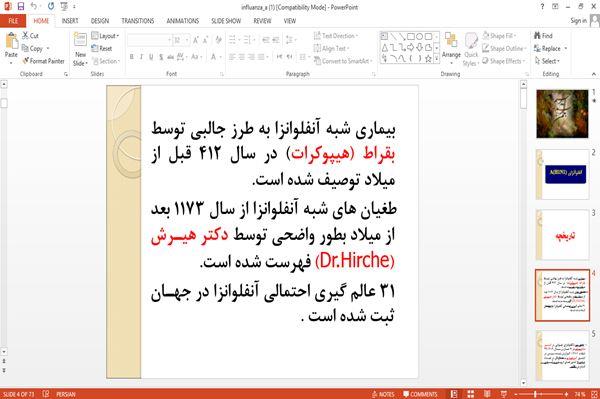
Task: Select the triangle shape in shapes gallery
Action: tap(385, 48)
